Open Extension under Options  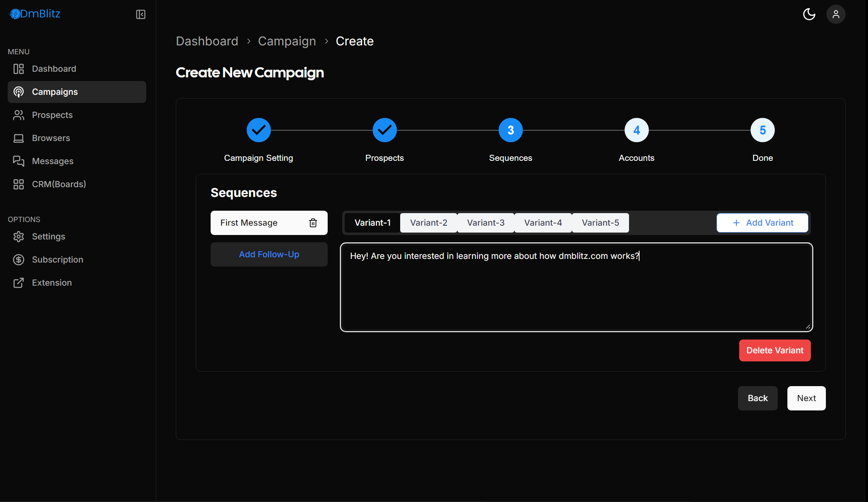(x=77, y=283)
